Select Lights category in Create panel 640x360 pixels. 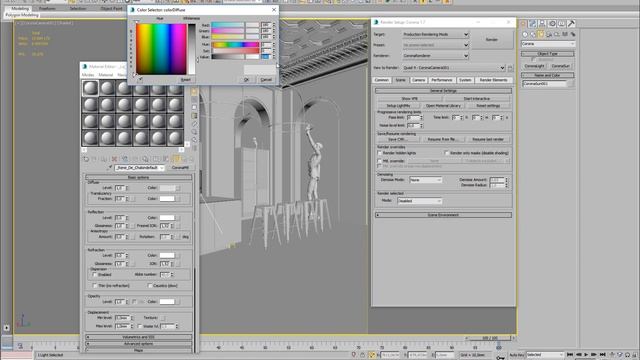point(541,34)
